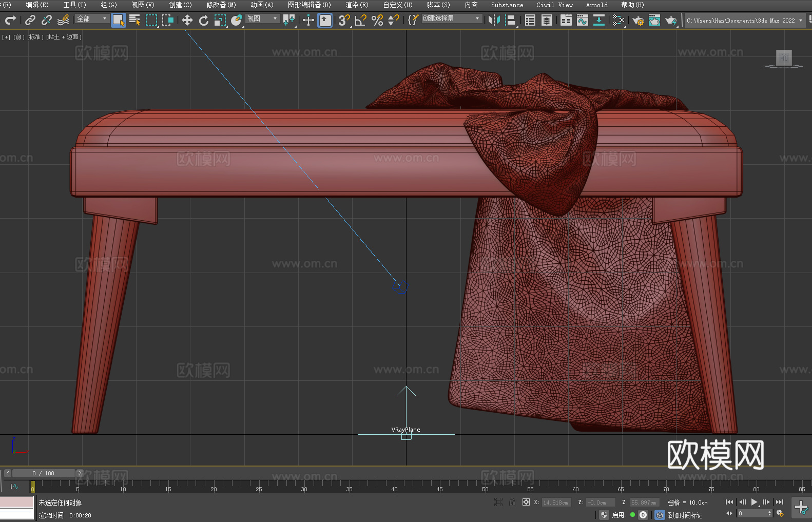Open the 帮助(H) menu
The image size is (812, 522).
(x=632, y=5)
